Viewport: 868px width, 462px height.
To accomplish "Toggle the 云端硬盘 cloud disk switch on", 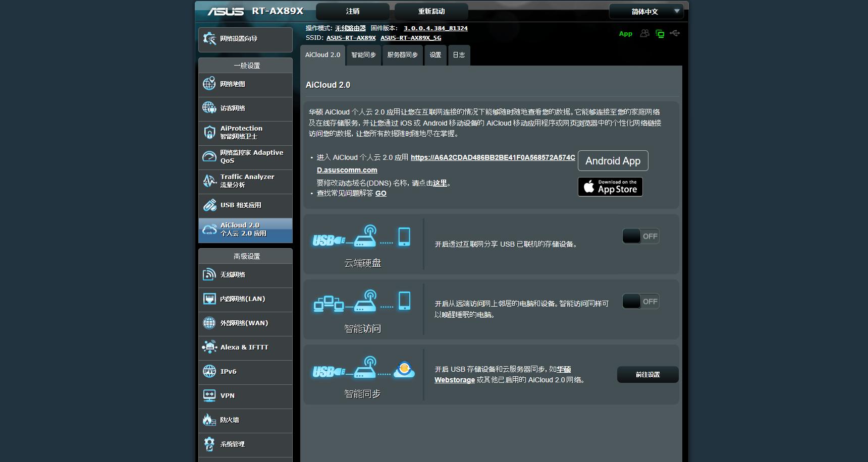I will 640,236.
